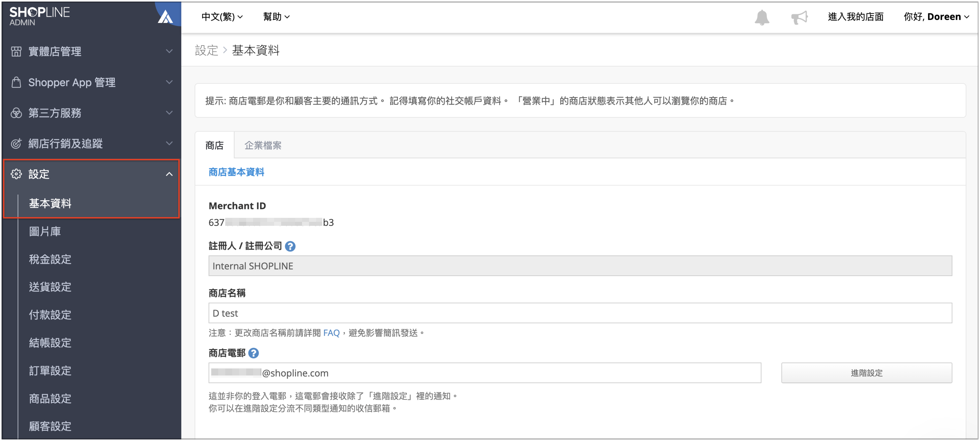Click the 實體店管理 storefront icon
The height and width of the screenshot is (441, 980).
point(16,51)
